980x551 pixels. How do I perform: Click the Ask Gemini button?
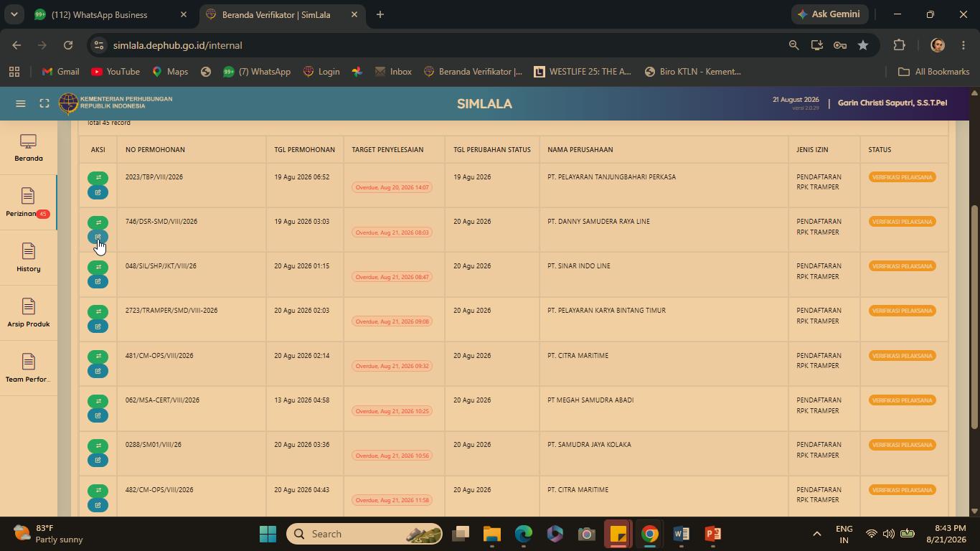pos(830,14)
